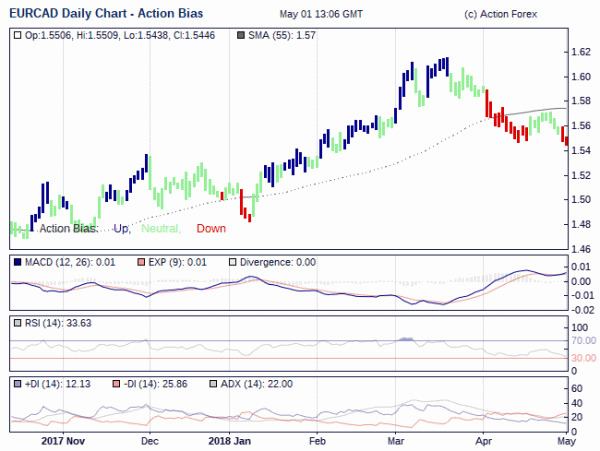
Task: Click the -DI (14) legend square
Action: pos(117,384)
